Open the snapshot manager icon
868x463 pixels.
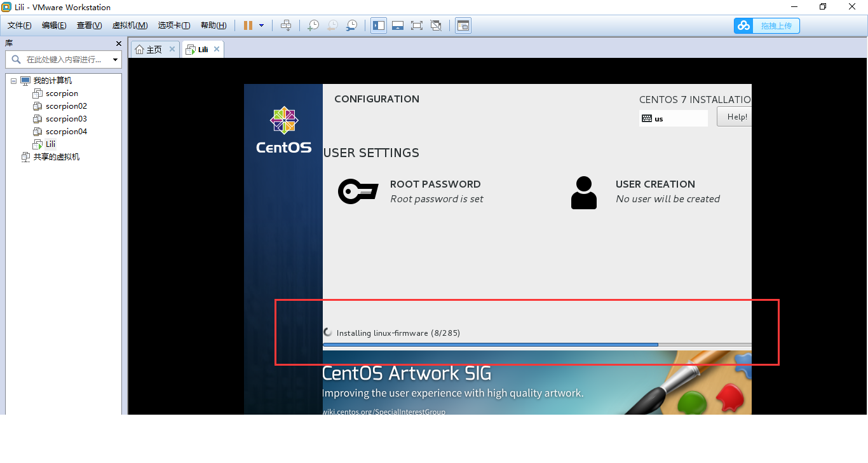[x=351, y=25]
